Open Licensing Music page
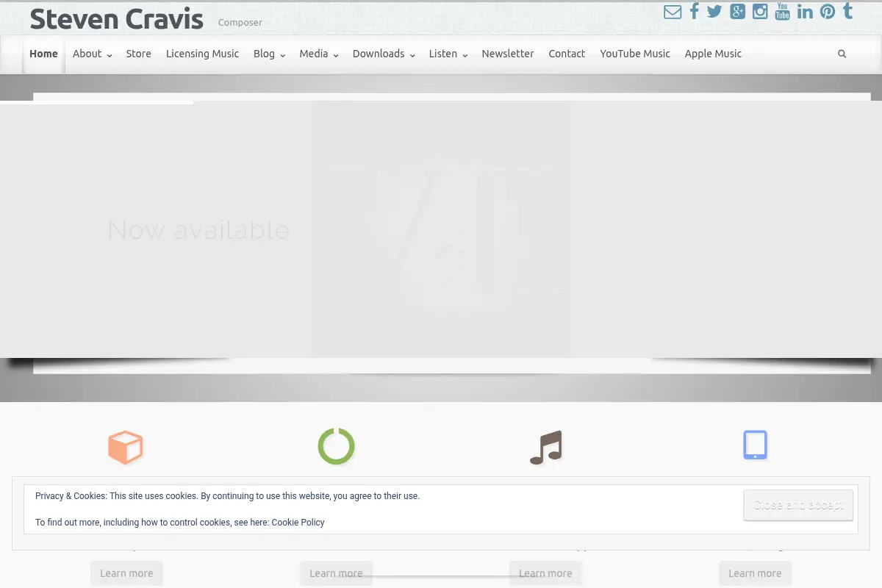 pos(202,54)
